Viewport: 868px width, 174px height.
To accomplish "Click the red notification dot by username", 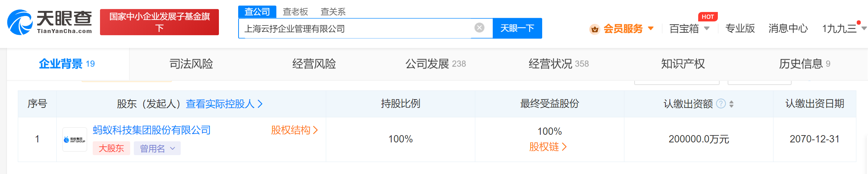I will pos(859,23).
